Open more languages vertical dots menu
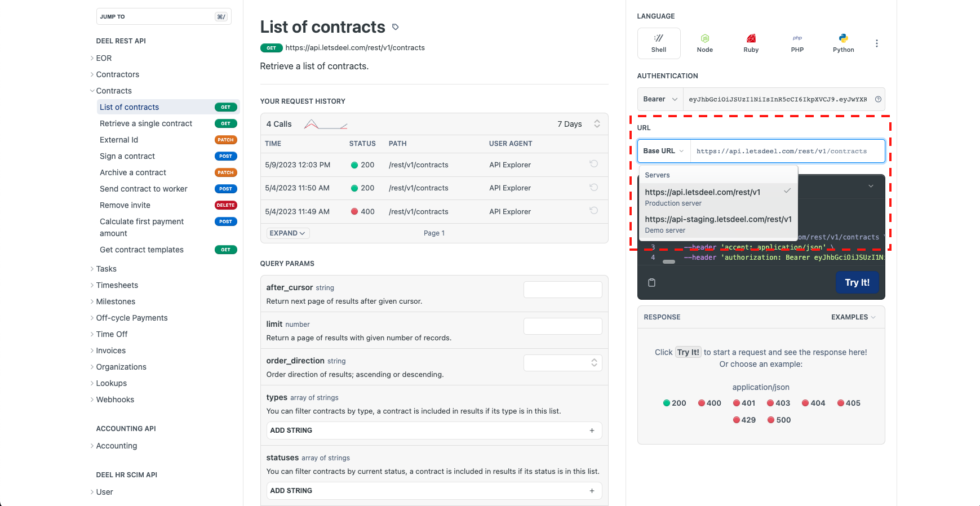The height and width of the screenshot is (506, 980). point(876,43)
